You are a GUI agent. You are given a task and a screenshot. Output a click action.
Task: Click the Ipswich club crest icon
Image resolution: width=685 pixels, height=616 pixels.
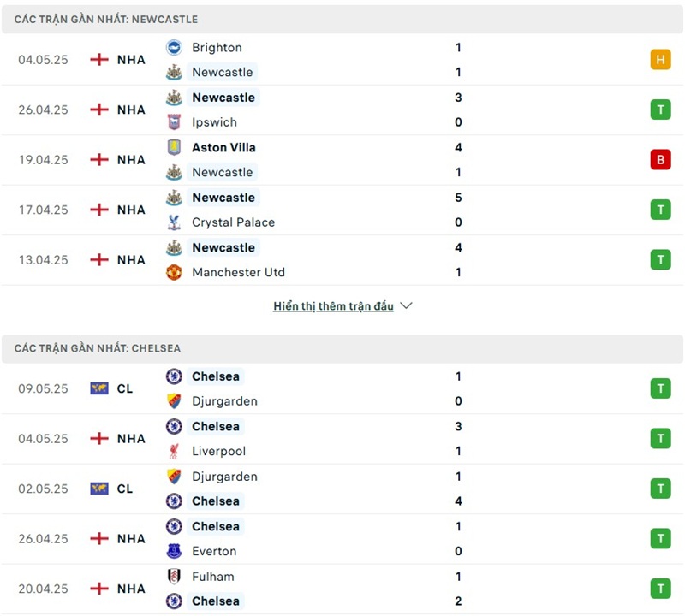pos(174,122)
